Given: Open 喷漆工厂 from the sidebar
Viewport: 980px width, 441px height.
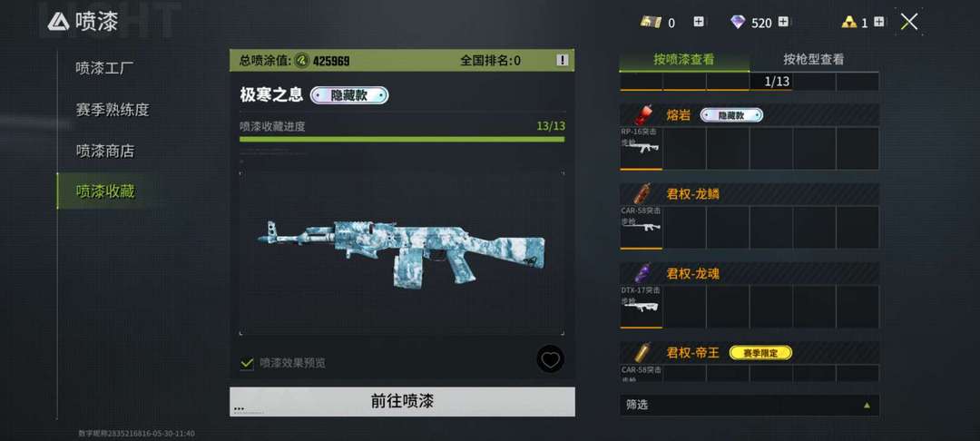Looking at the screenshot, I should coord(104,68).
